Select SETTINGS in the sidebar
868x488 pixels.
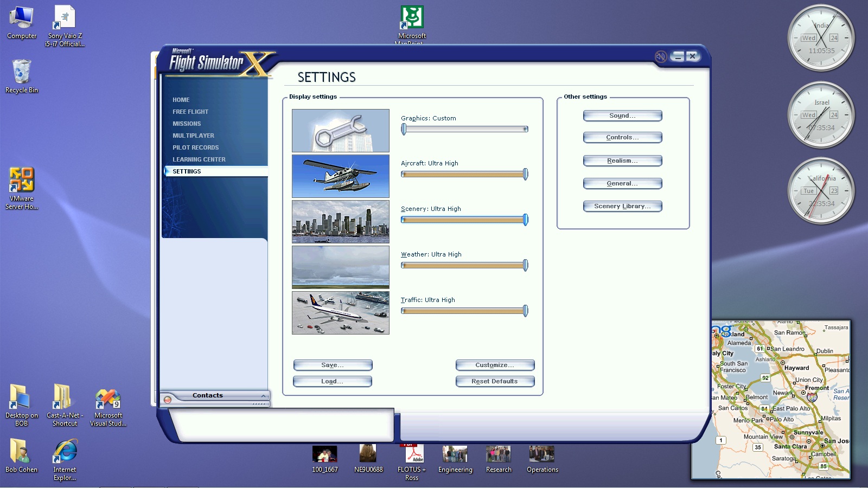pos(216,171)
